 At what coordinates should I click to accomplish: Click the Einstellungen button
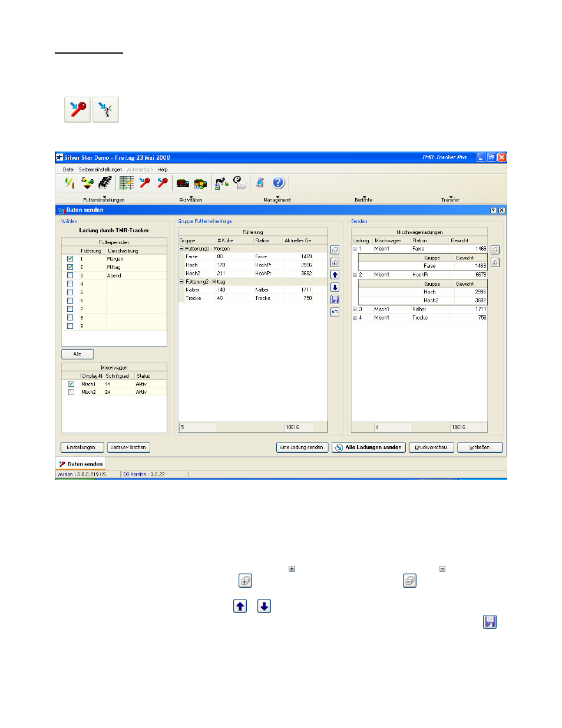[x=82, y=447]
